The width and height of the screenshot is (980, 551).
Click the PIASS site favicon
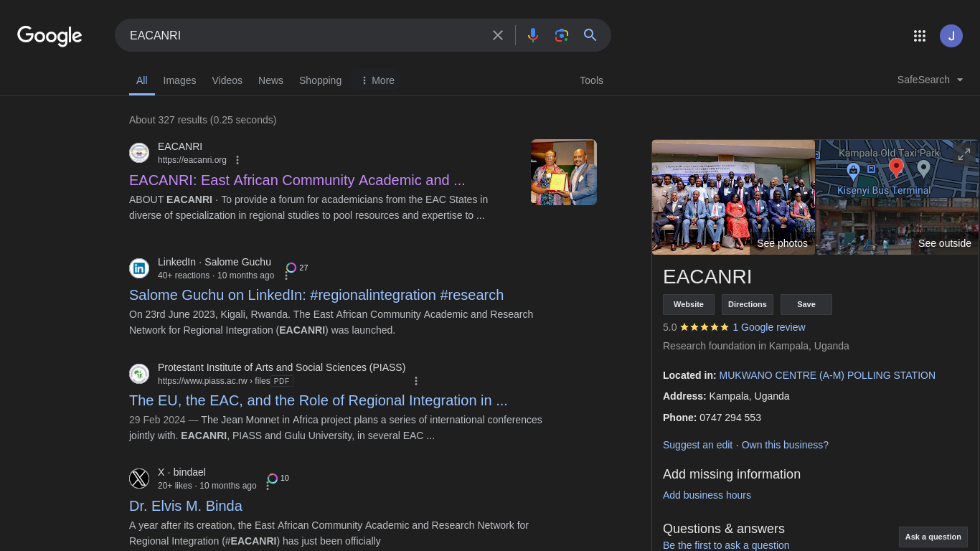pos(139,374)
